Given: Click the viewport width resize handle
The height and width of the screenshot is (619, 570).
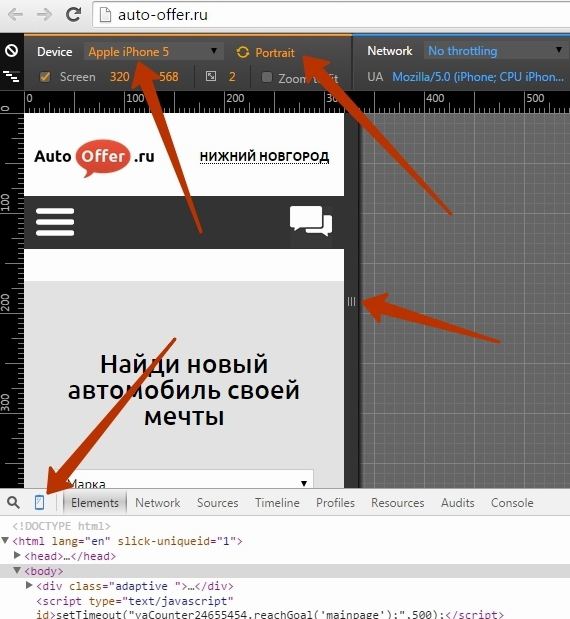Looking at the screenshot, I should pyautogui.click(x=351, y=302).
